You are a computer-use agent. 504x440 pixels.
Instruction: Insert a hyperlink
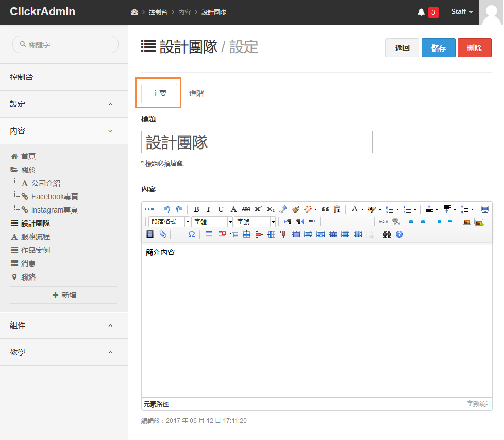coord(383,222)
